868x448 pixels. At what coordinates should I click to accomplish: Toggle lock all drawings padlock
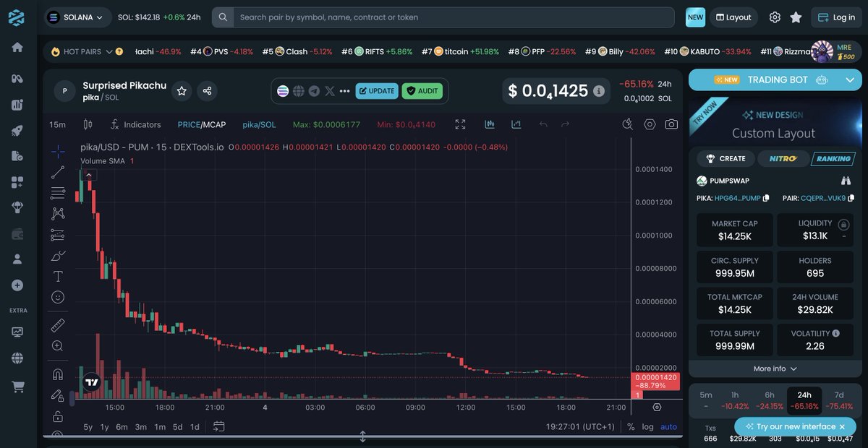pos(58,416)
